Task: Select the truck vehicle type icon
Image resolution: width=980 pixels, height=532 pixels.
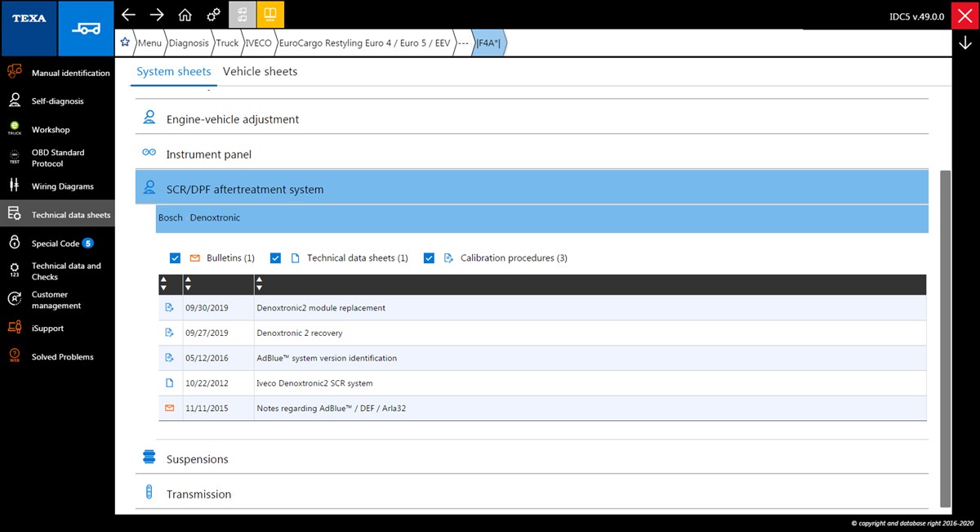Action: (x=86, y=29)
